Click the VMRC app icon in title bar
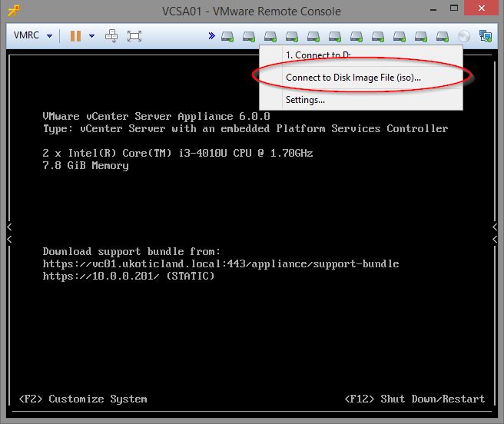The height and width of the screenshot is (424, 504). [x=14, y=11]
